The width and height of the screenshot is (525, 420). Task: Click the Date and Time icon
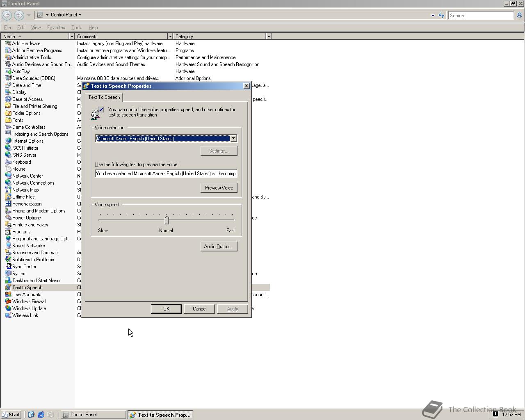tap(8, 85)
